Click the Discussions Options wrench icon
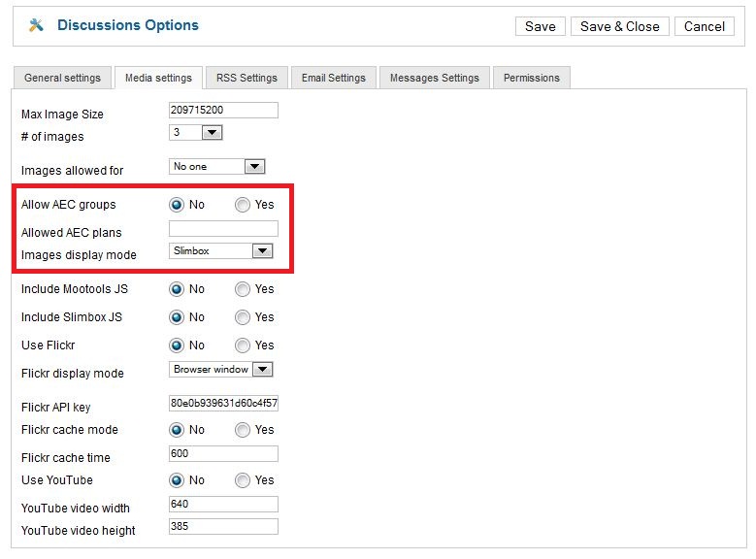756x559 pixels. coord(37,26)
